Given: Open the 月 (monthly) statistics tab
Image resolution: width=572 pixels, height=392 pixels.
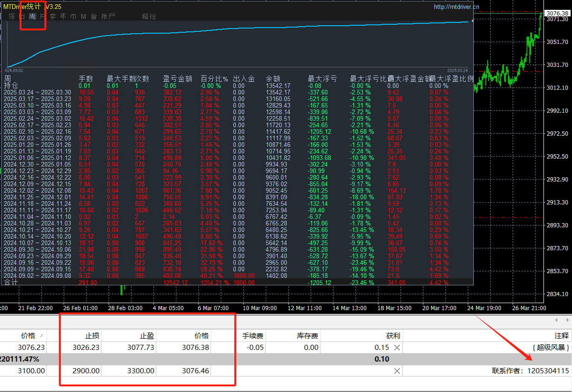Looking at the screenshot, I should click(43, 16).
